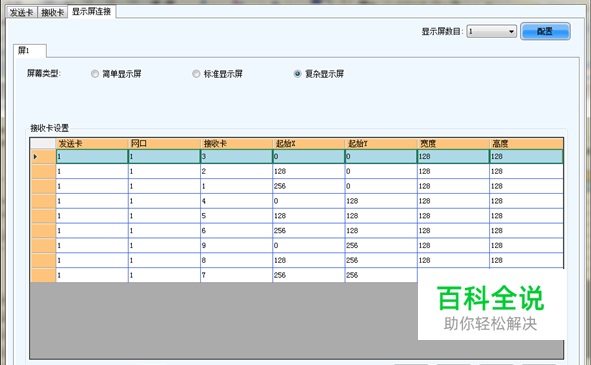Click the 宽度 cell in receiver card 8 row
591x365 pixels.
pos(454,260)
